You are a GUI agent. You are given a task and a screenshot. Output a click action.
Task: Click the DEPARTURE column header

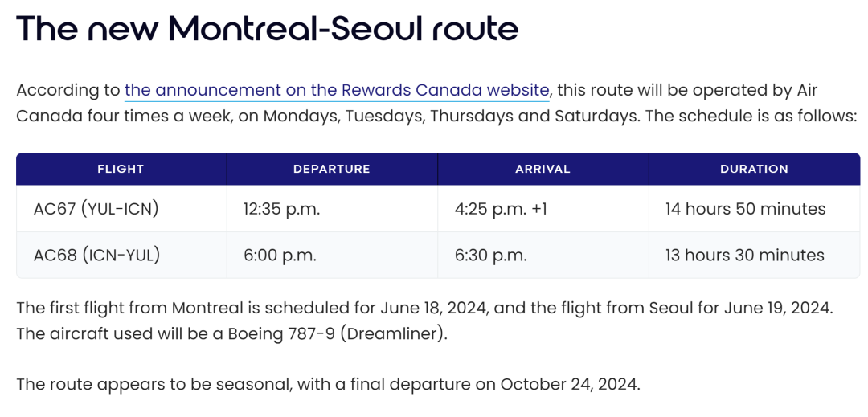pyautogui.click(x=332, y=170)
